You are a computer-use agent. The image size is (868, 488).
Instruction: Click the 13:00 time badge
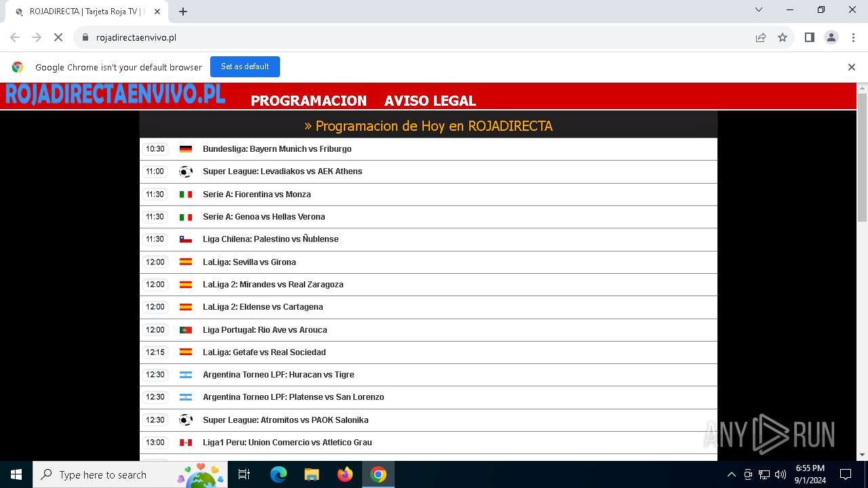(155, 443)
